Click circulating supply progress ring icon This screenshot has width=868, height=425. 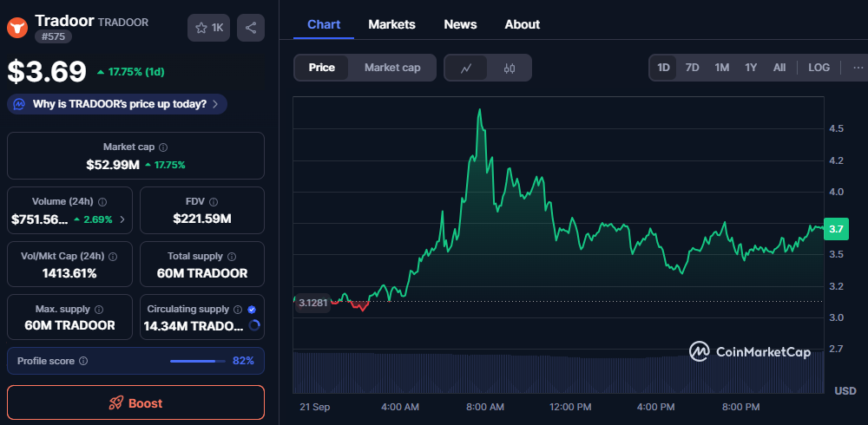(254, 325)
